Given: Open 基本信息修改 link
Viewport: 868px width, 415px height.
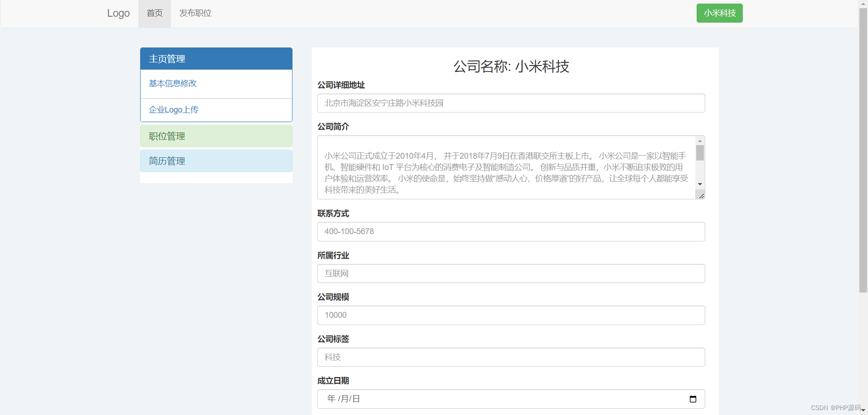Looking at the screenshot, I should (x=173, y=84).
